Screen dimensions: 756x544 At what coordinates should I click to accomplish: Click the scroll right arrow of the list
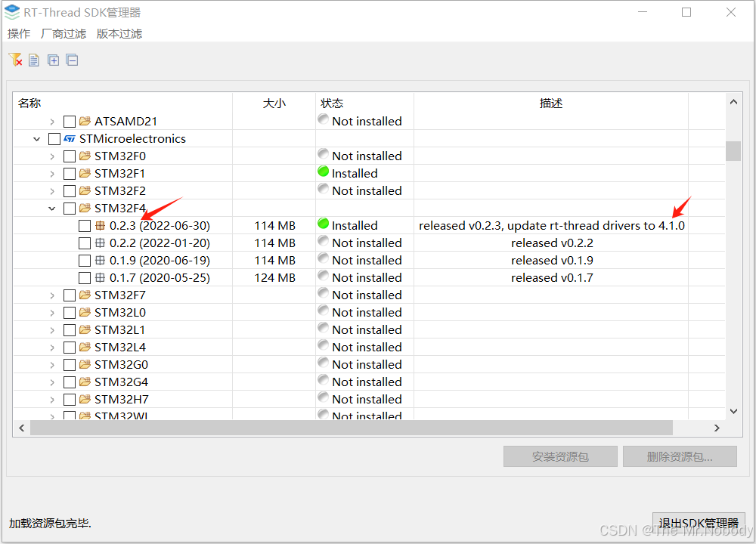(x=717, y=428)
